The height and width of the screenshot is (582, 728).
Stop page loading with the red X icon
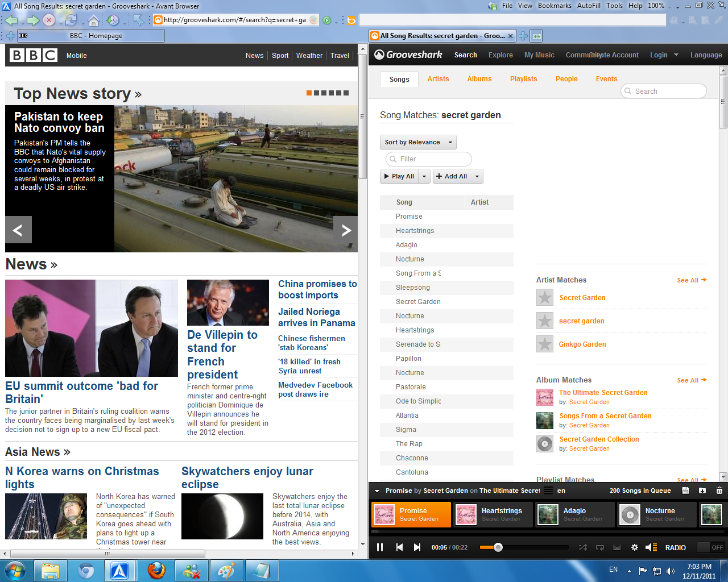point(49,20)
